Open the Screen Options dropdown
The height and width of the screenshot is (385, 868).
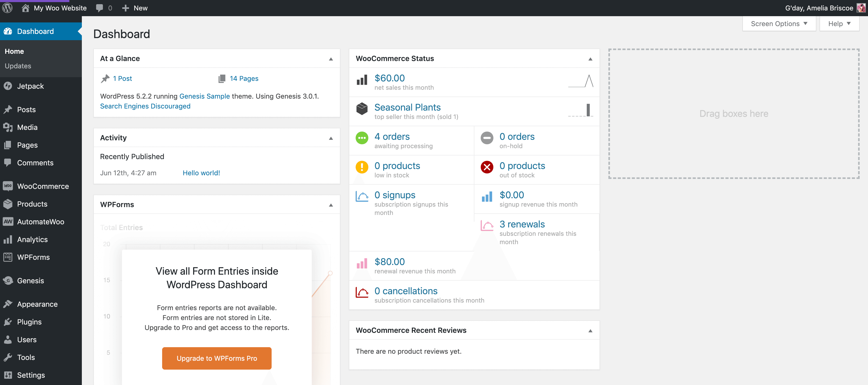tap(778, 23)
